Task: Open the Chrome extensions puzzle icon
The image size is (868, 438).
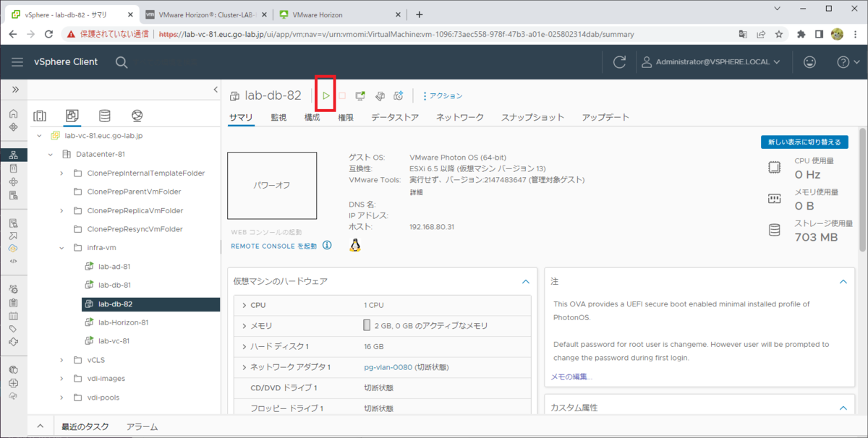Action: (801, 33)
